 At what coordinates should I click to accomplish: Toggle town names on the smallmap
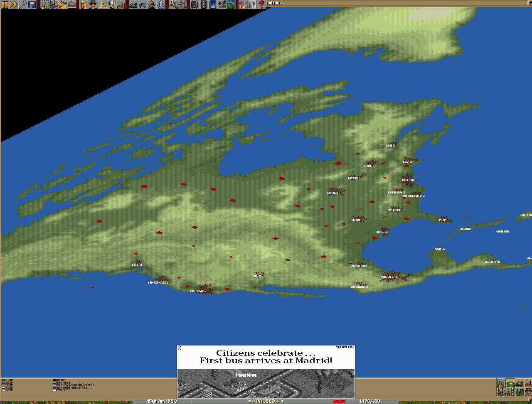[501, 392]
